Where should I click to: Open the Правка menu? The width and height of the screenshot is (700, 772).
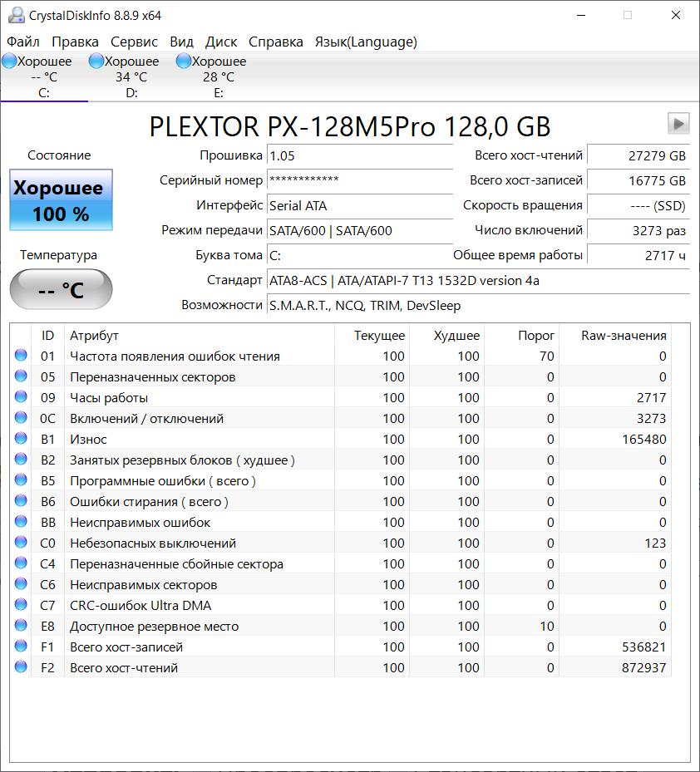[75, 42]
